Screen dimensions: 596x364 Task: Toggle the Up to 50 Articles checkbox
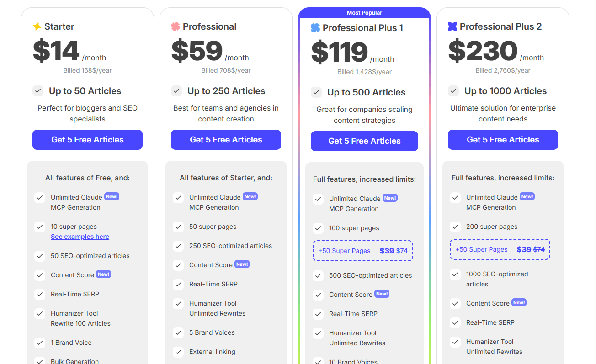click(x=38, y=91)
